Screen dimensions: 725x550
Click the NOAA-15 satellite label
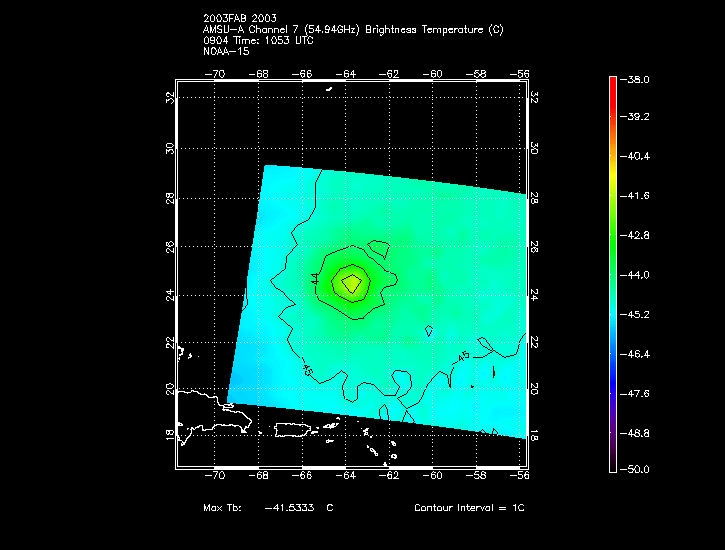coord(226,51)
